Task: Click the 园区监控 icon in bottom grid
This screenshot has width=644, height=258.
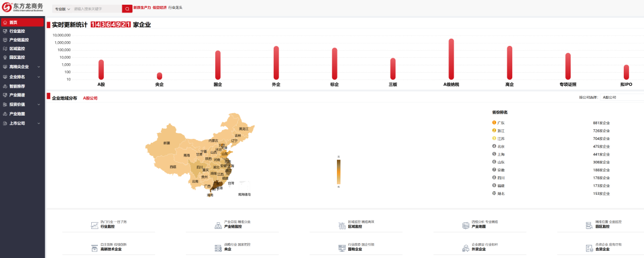Action: tap(590, 225)
